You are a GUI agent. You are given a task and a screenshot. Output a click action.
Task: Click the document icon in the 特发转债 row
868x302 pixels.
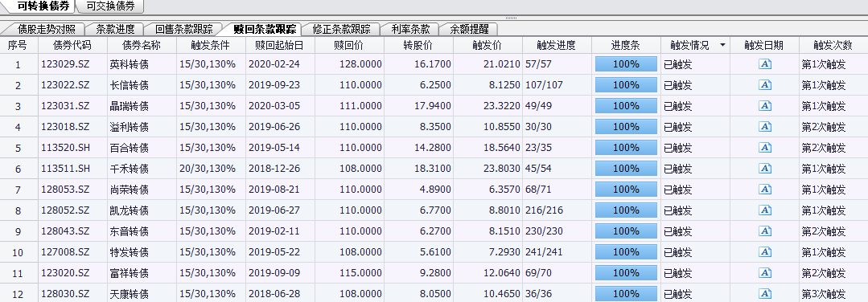[765, 252]
